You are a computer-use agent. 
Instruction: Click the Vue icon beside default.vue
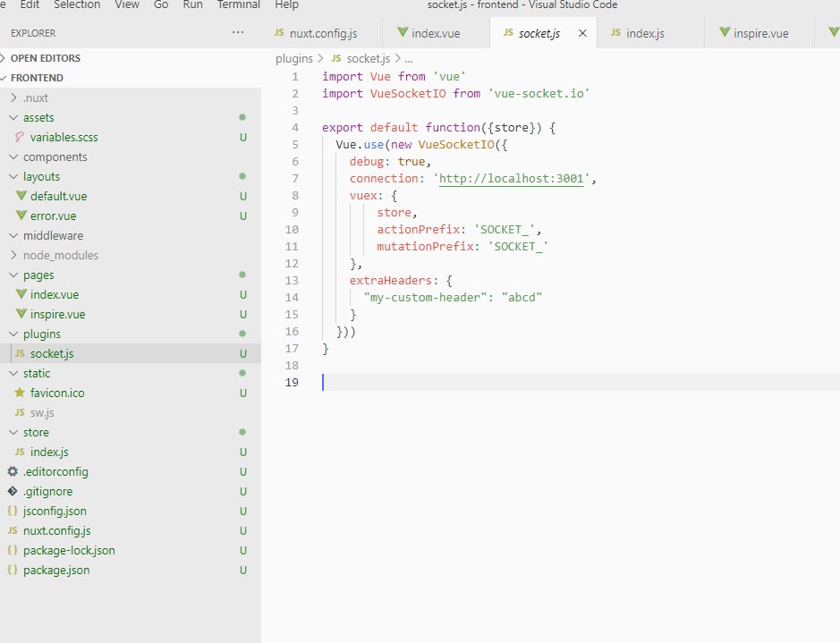click(21, 196)
